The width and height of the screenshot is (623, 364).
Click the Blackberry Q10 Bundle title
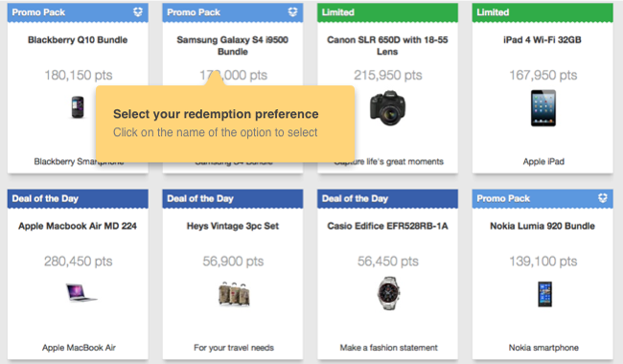78,39
